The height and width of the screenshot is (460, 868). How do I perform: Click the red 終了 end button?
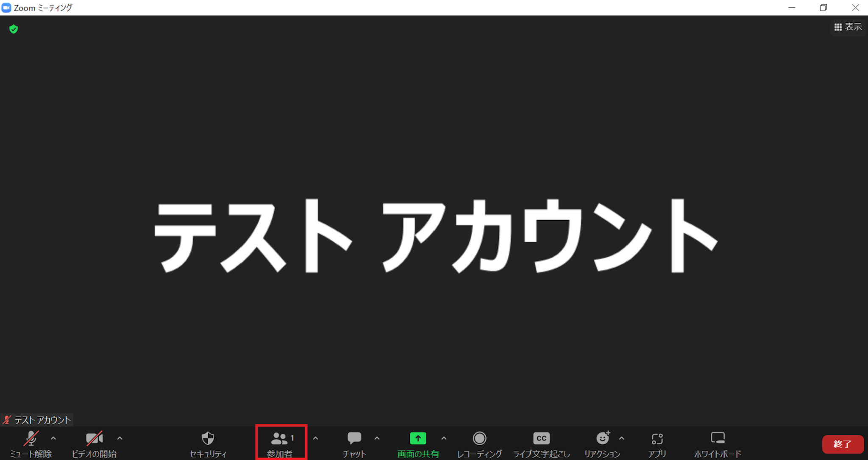coord(843,444)
